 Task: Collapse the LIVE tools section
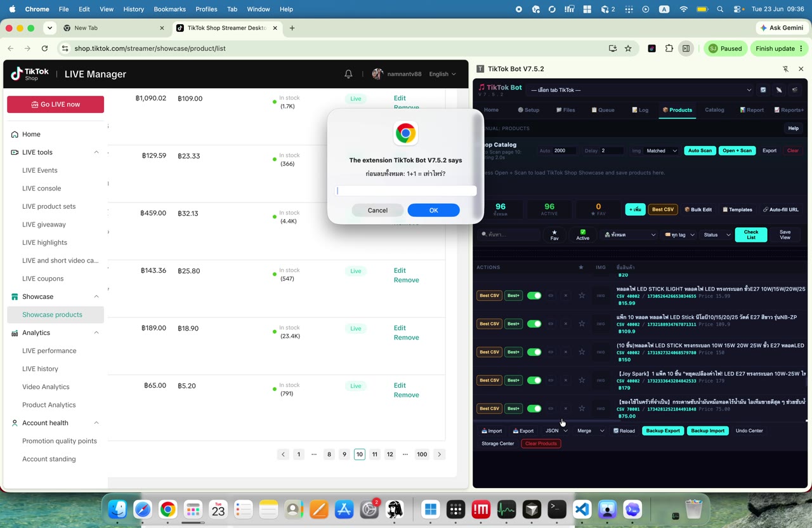96,152
